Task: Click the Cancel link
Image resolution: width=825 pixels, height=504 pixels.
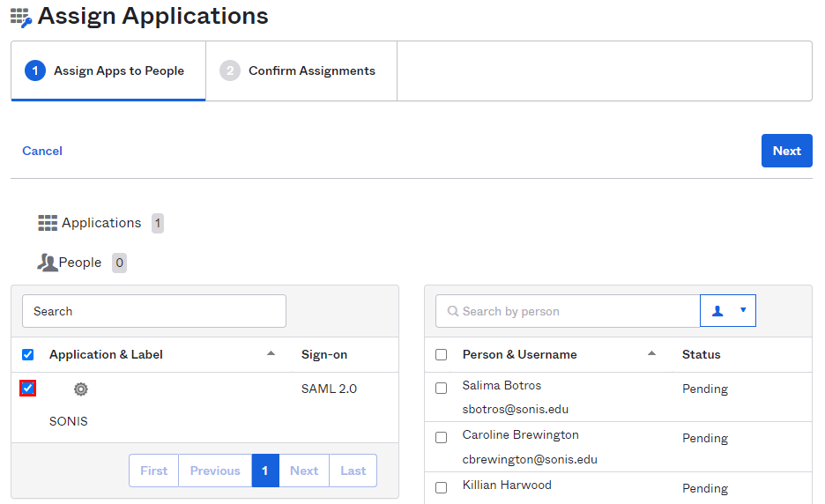Action: tap(42, 151)
